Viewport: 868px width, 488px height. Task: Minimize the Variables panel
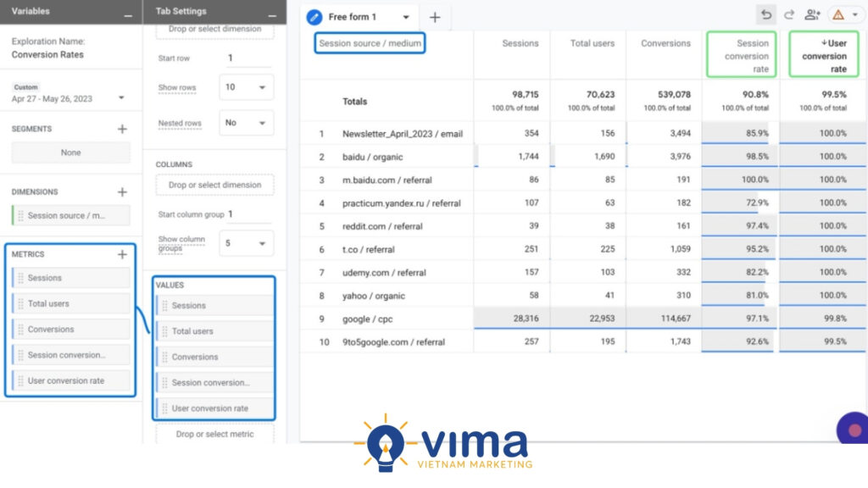127,14
